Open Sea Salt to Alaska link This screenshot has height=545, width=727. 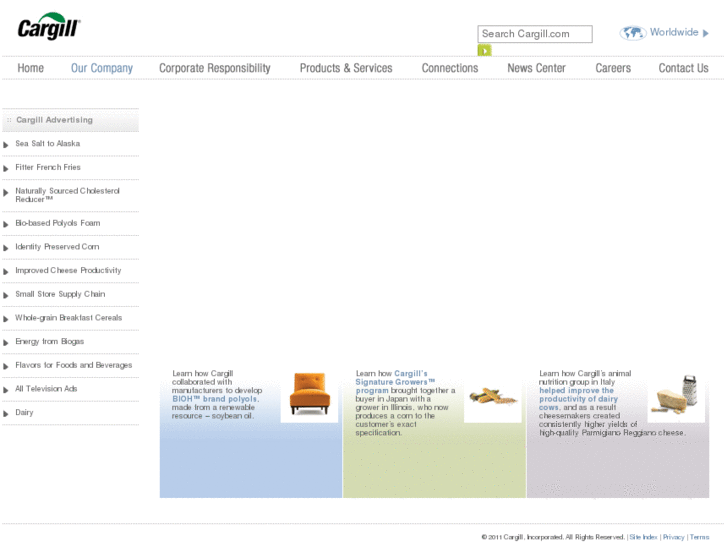point(48,144)
